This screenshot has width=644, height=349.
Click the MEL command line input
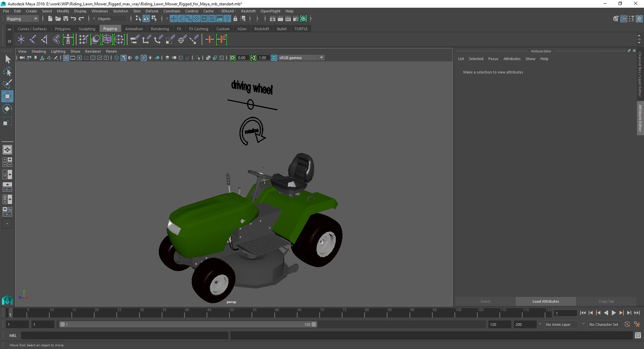coord(124,335)
